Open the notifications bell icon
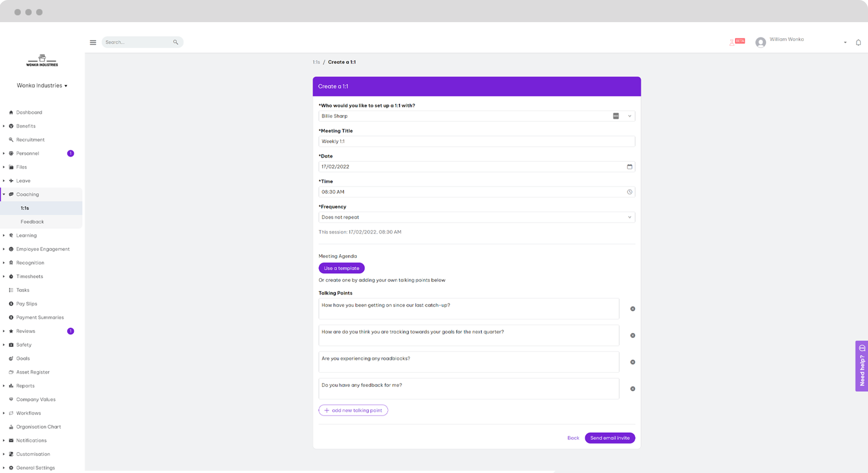The image size is (868, 473). click(x=858, y=42)
